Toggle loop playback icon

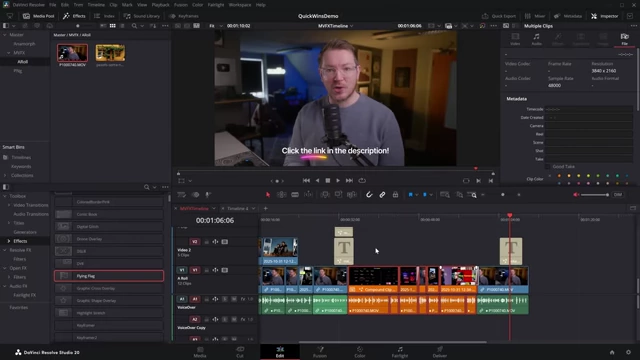pyautogui.click(x=362, y=180)
